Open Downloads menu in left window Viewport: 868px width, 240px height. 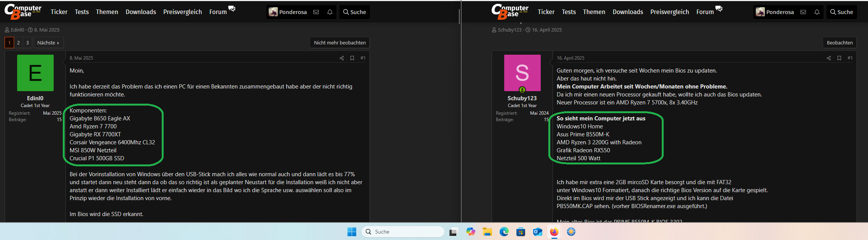(x=141, y=12)
